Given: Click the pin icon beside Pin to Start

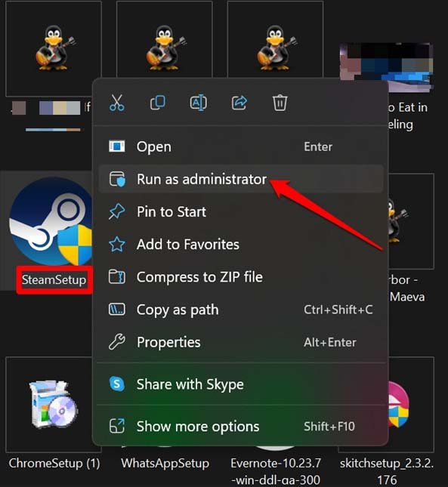Looking at the screenshot, I should [117, 211].
